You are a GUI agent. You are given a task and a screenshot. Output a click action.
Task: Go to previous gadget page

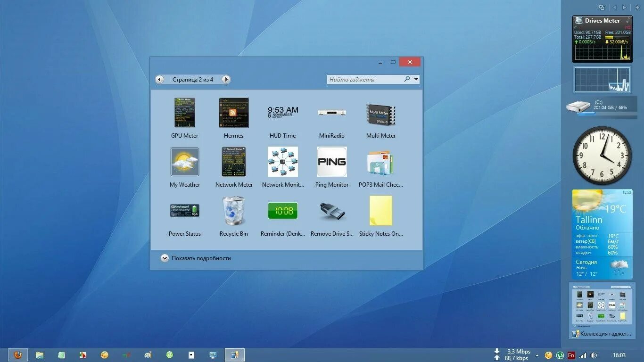(160, 79)
